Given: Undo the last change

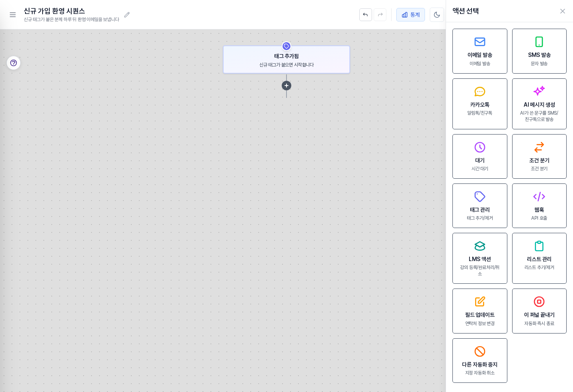Looking at the screenshot, I should (x=366, y=15).
